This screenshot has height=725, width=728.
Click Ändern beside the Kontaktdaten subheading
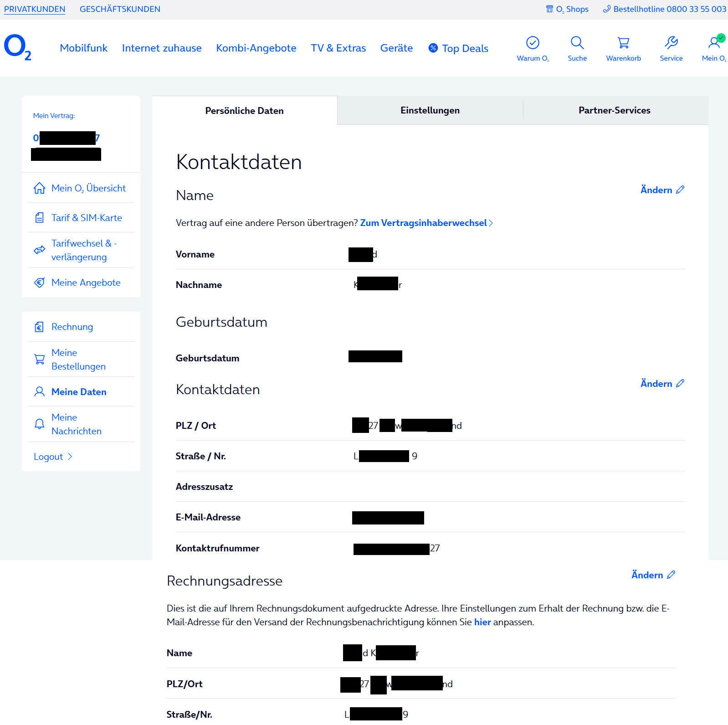tap(656, 384)
